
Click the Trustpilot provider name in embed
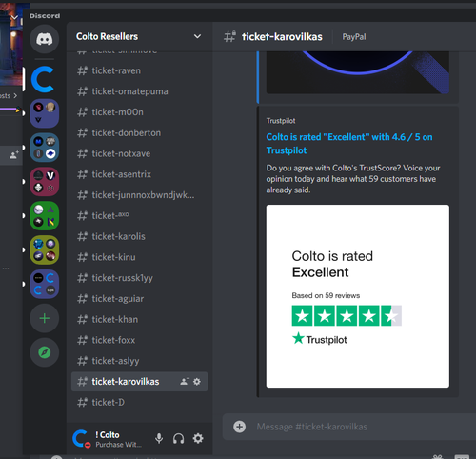281,121
